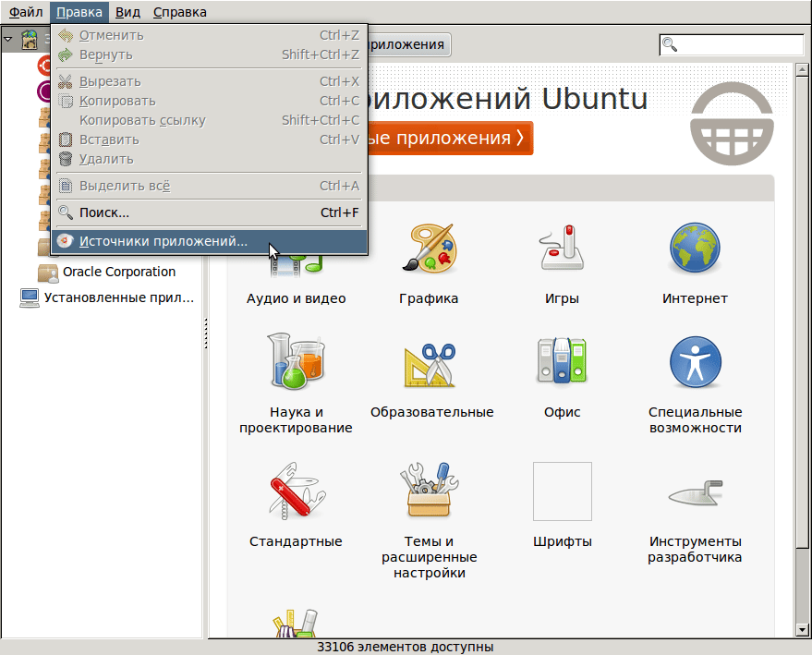This screenshot has height=655, width=812.
Task: Open the Темы и расширенные настройки toolbox icon
Action: 430,490
